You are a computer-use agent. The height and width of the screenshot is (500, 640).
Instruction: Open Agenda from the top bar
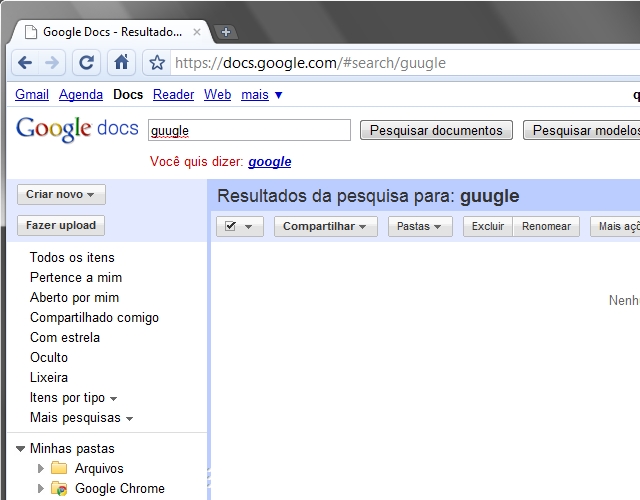(81, 95)
